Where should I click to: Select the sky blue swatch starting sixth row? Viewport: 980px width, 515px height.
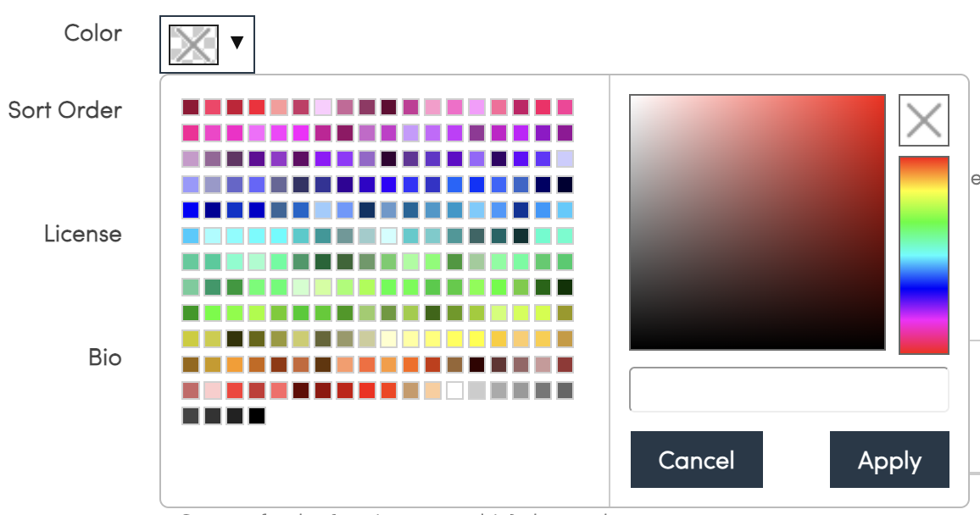pyautogui.click(x=191, y=236)
